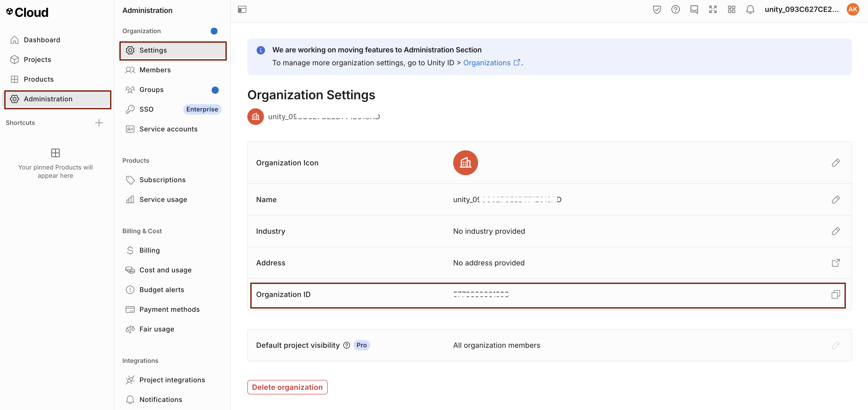Click the Default project visibility help icon

click(346, 345)
